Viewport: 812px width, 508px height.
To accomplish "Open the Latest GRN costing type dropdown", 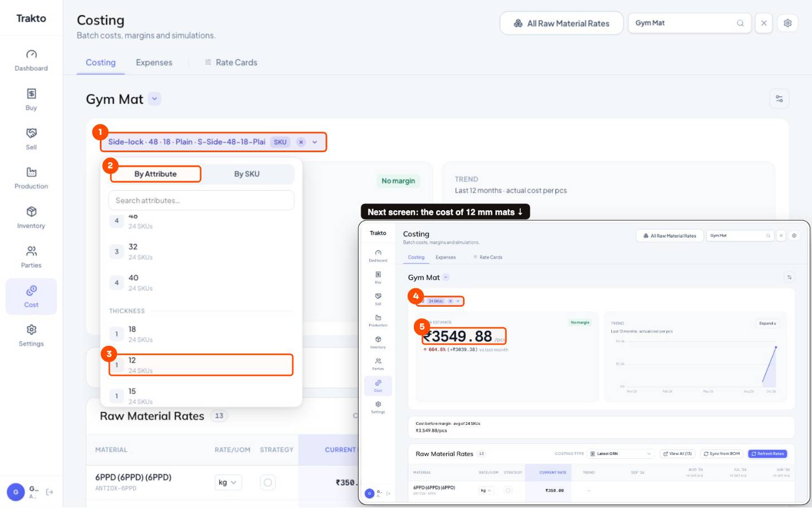I will tap(620, 454).
